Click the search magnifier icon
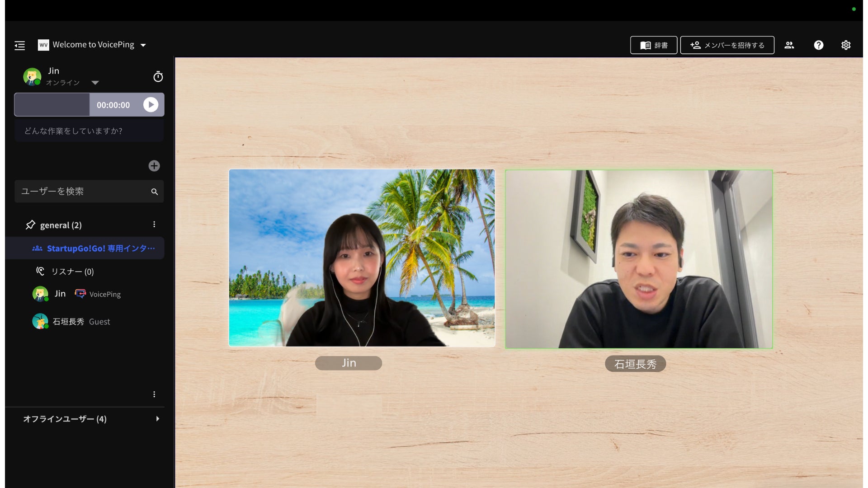The height and width of the screenshot is (488, 868). (x=155, y=192)
